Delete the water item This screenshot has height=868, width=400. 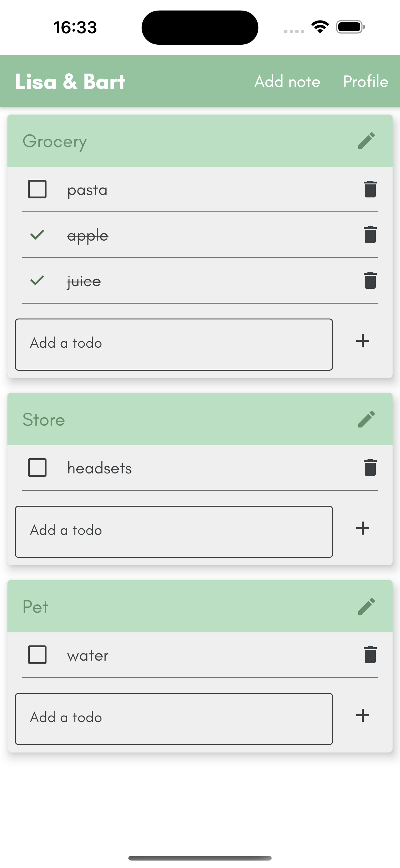pos(370,655)
